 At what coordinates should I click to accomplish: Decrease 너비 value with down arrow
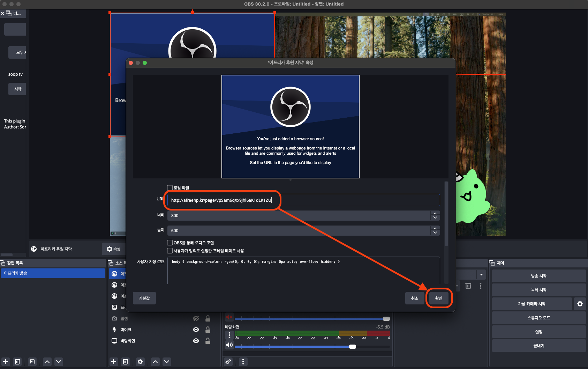pyautogui.click(x=435, y=218)
